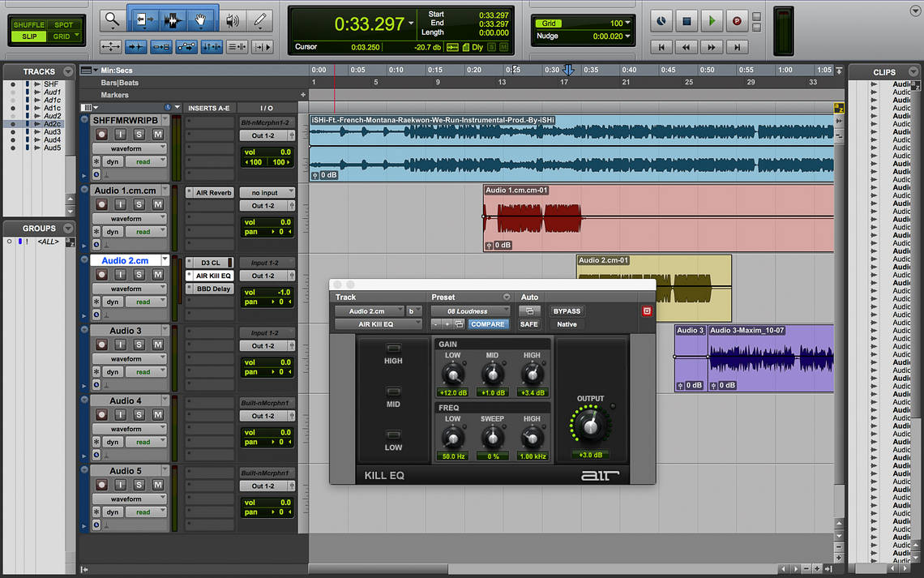The image size is (924, 578).
Task: Select the Selector waveform tool
Action: pyautogui.click(x=172, y=20)
